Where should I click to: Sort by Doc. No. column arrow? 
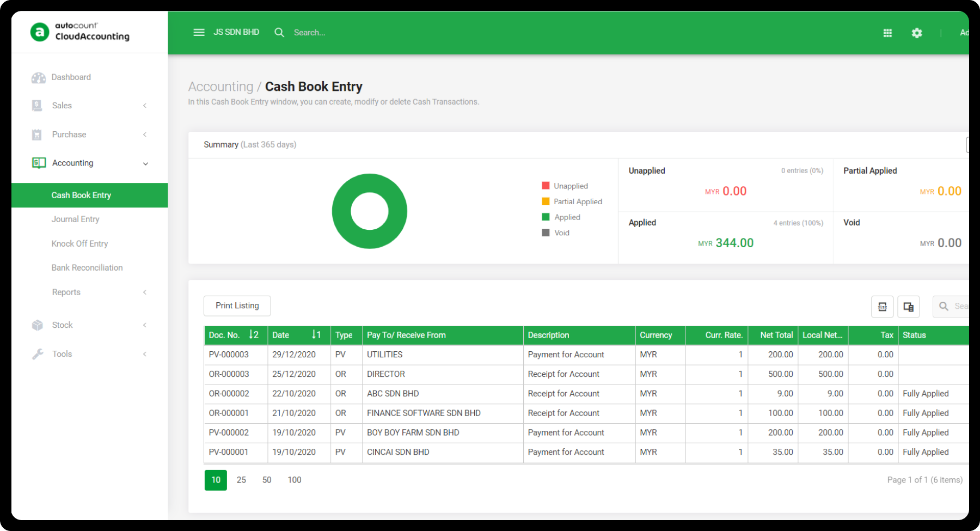point(253,335)
